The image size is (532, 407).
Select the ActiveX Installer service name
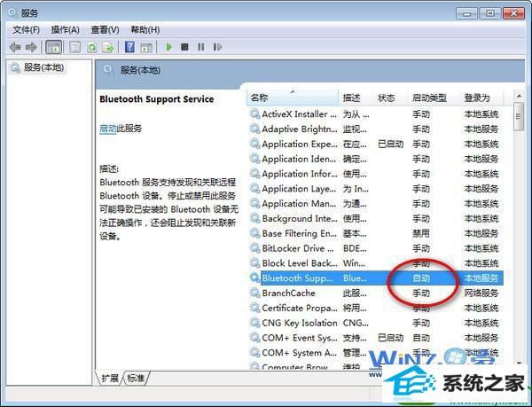click(x=300, y=114)
